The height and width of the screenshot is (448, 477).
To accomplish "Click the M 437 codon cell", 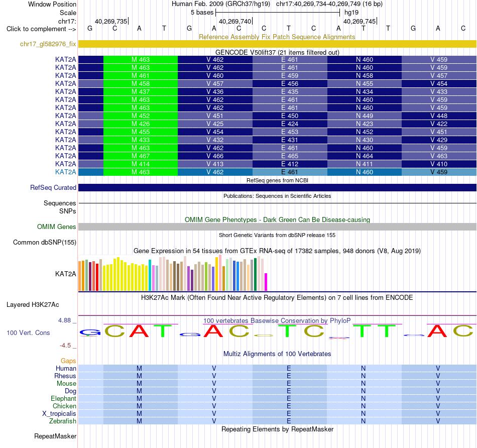I will [141, 91].
